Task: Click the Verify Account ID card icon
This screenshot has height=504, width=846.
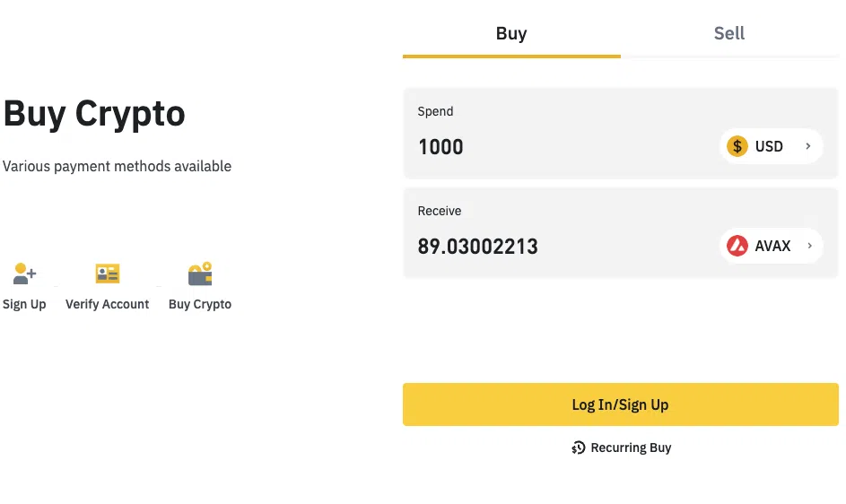Action: (108, 274)
